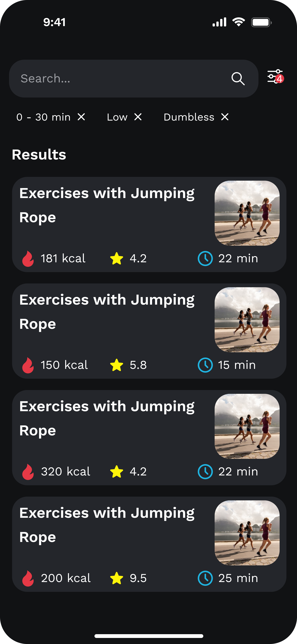Dismiss the 'Low' filter tag
This screenshot has height=644, width=297.
(138, 117)
